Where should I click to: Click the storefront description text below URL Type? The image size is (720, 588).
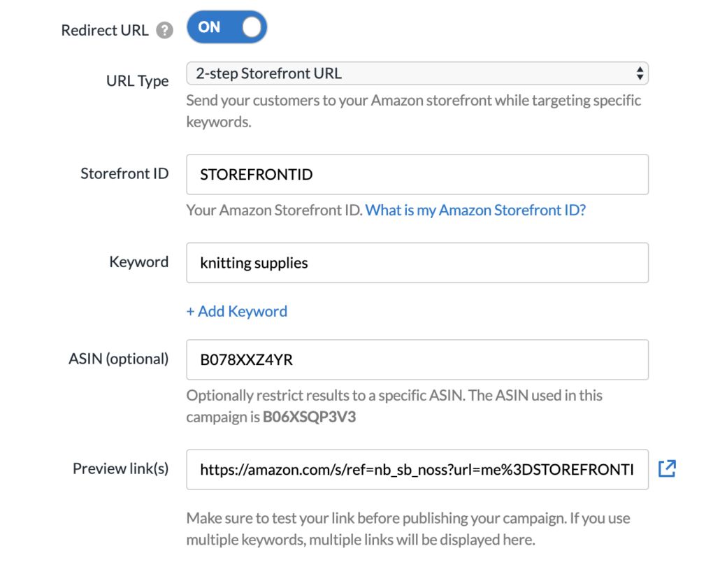coord(413,110)
